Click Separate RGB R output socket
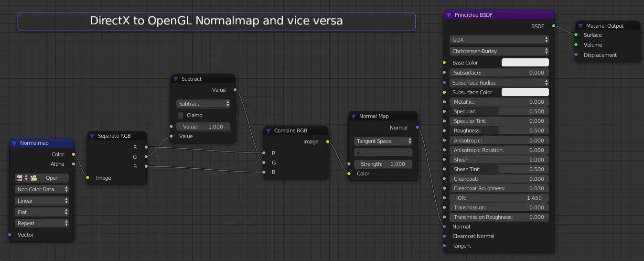The height and width of the screenshot is (261, 644). pos(146,147)
